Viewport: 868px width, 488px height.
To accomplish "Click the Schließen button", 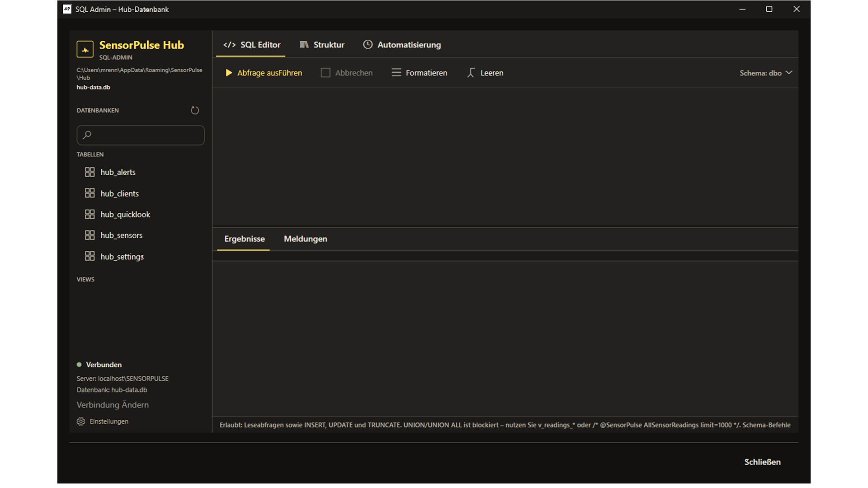I will point(762,462).
